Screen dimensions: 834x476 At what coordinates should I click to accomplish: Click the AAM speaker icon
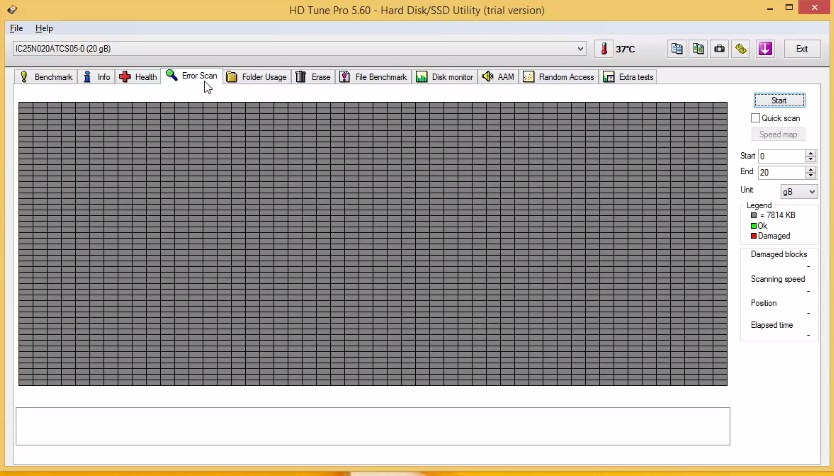(x=487, y=77)
